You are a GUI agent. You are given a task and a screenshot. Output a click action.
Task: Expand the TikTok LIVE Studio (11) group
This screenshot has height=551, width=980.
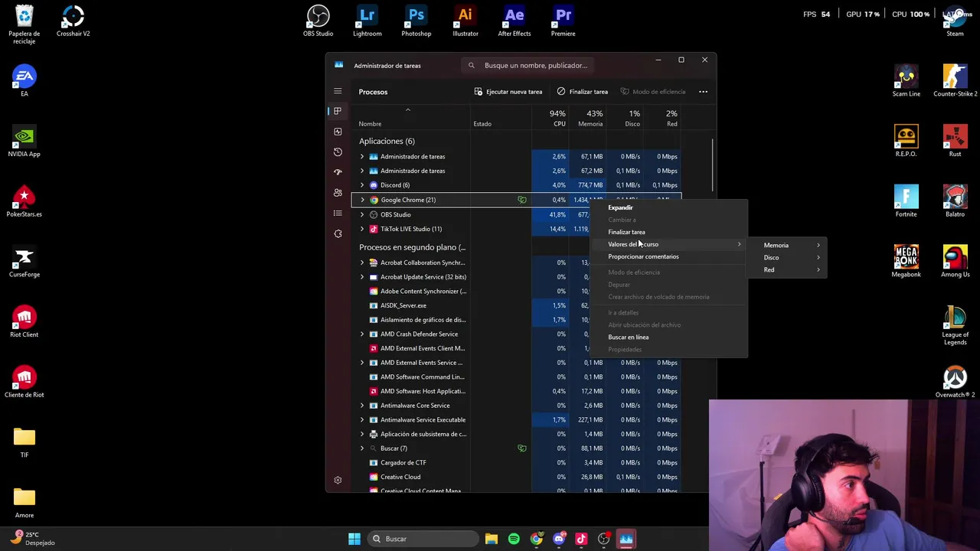[362, 229]
